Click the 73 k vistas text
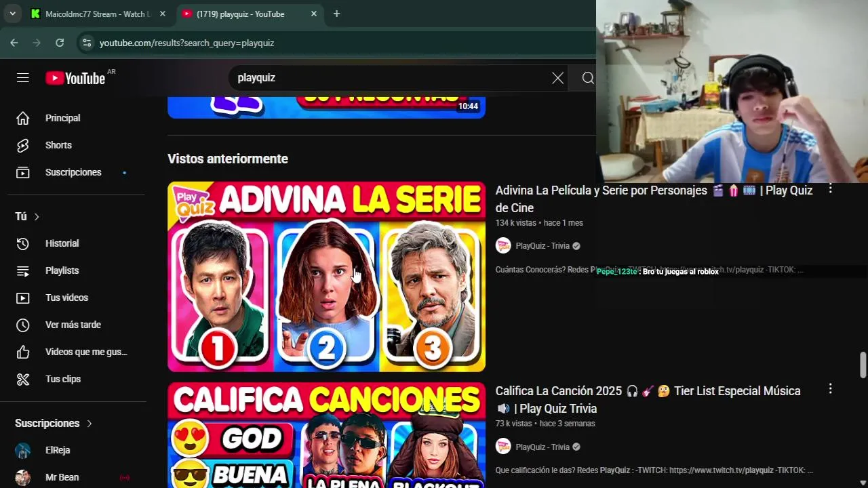The image size is (868, 488). [x=514, y=424]
